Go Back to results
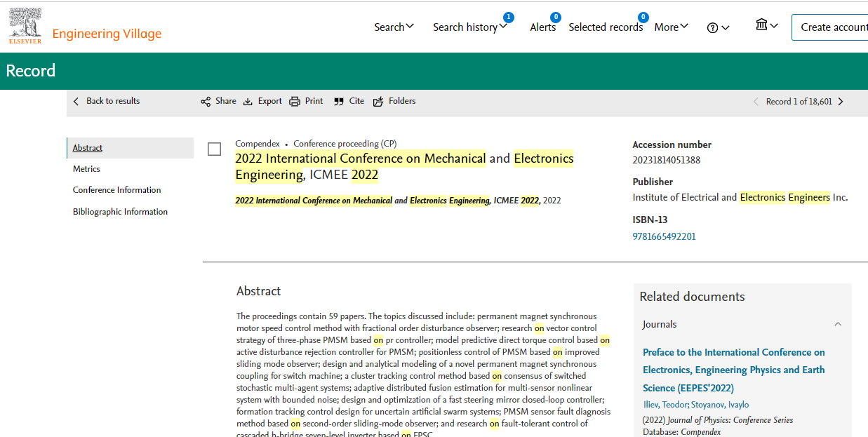Viewport: 868px width, 437px height. 107,101
